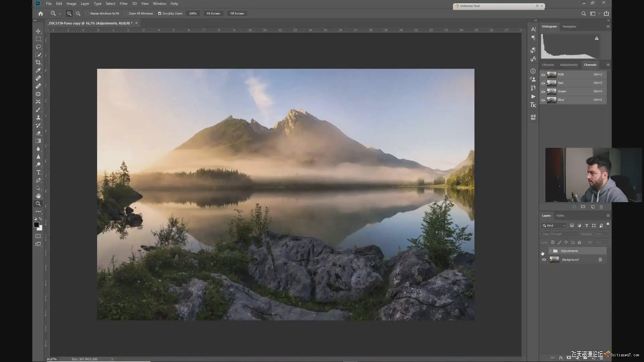Disable the Scrubby Zoom checkbox
Image resolution: width=644 pixels, height=362 pixels.
pyautogui.click(x=160, y=13)
